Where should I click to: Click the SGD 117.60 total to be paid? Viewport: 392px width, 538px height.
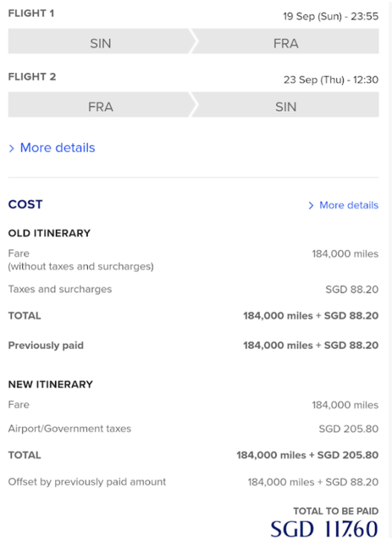click(324, 528)
